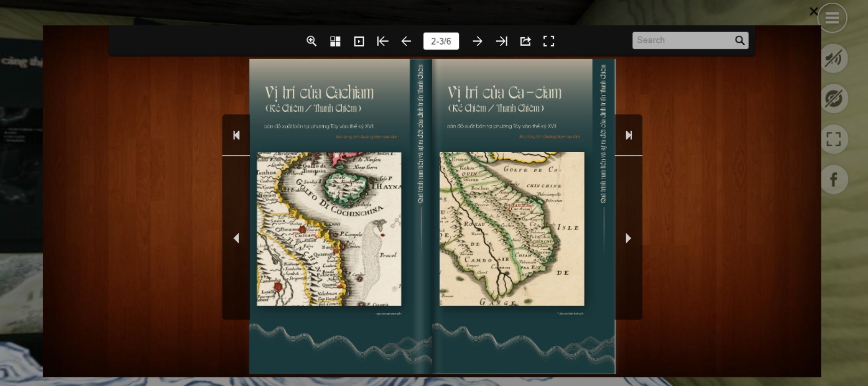Jump to last page in toolbar
This screenshot has height=386, width=868.
(501, 41)
